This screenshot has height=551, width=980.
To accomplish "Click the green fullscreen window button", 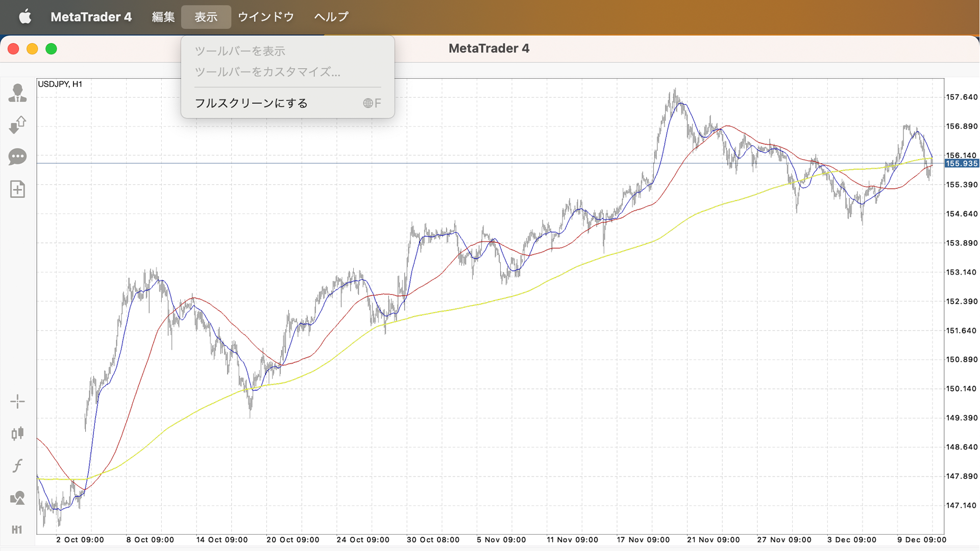I will [51, 49].
